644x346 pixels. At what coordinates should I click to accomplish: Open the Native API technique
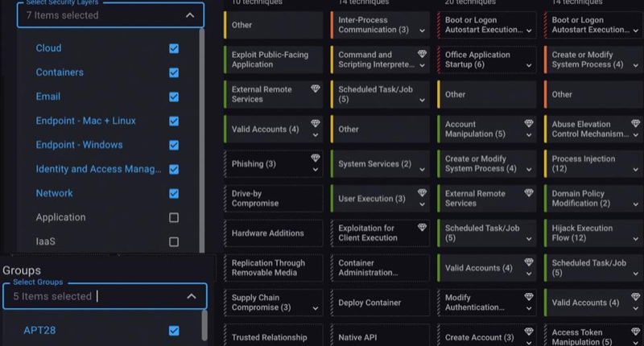(380, 336)
